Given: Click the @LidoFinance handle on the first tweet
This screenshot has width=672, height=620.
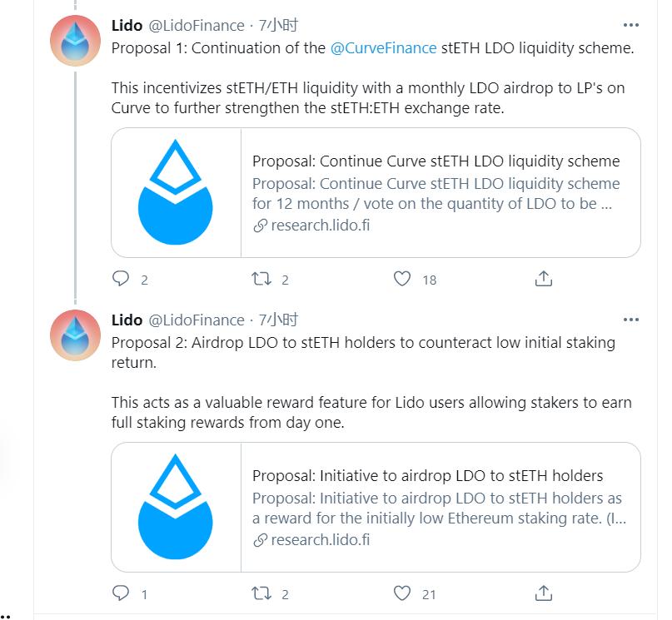Looking at the screenshot, I should [x=197, y=26].
